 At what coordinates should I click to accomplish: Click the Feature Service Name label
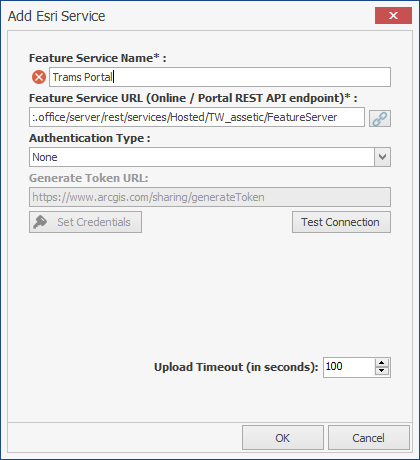[97, 58]
